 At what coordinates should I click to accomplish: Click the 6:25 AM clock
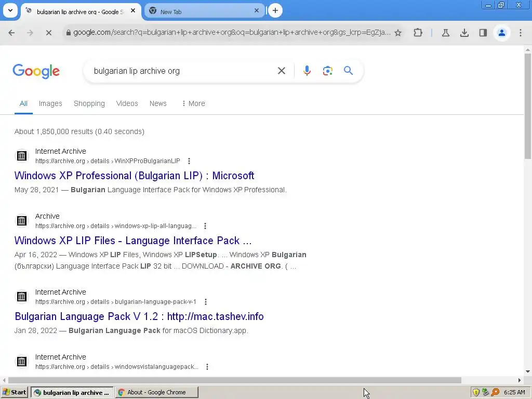pyautogui.click(x=514, y=392)
